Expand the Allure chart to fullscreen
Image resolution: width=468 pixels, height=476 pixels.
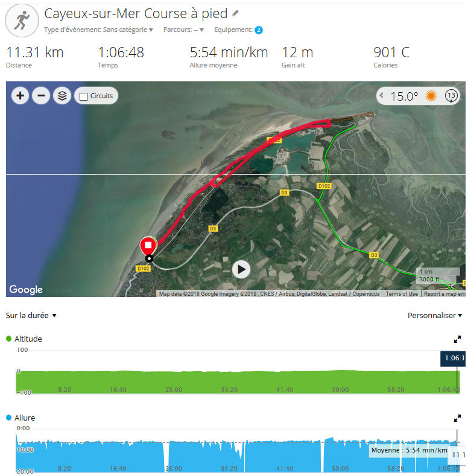click(457, 418)
